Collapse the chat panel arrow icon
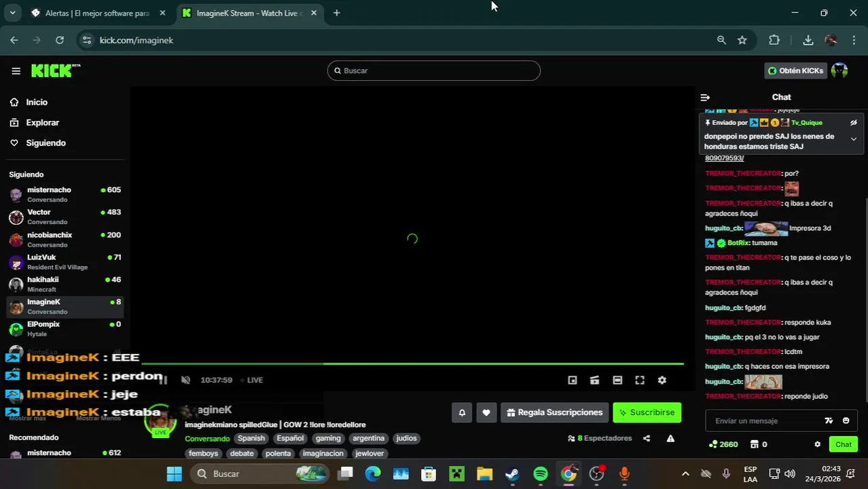868x489 pixels. (x=705, y=98)
